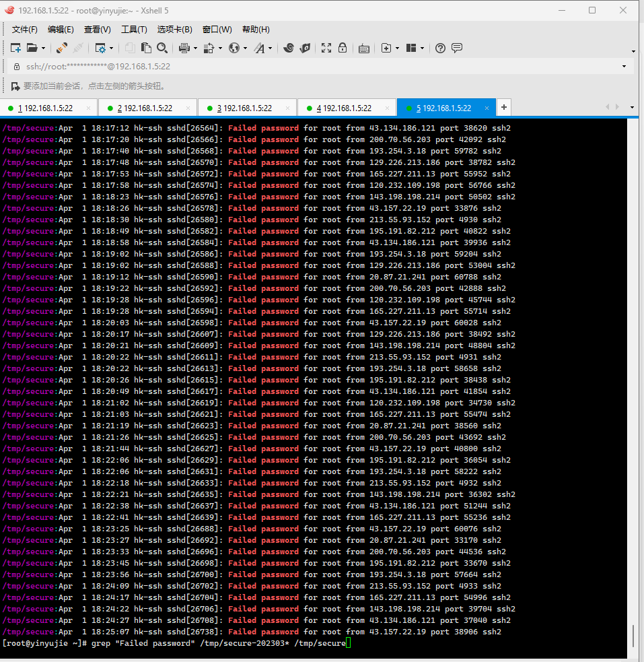644x662 pixels.
Task: Click the Paste clipboard icon
Action: click(x=146, y=48)
